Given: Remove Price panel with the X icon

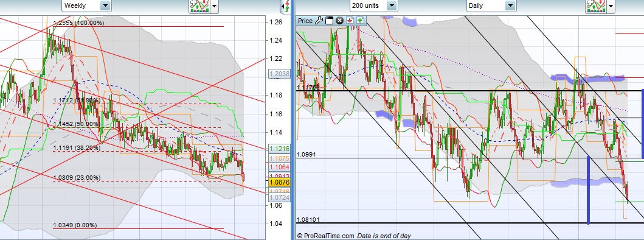Looking at the screenshot, I should tap(339, 21).
